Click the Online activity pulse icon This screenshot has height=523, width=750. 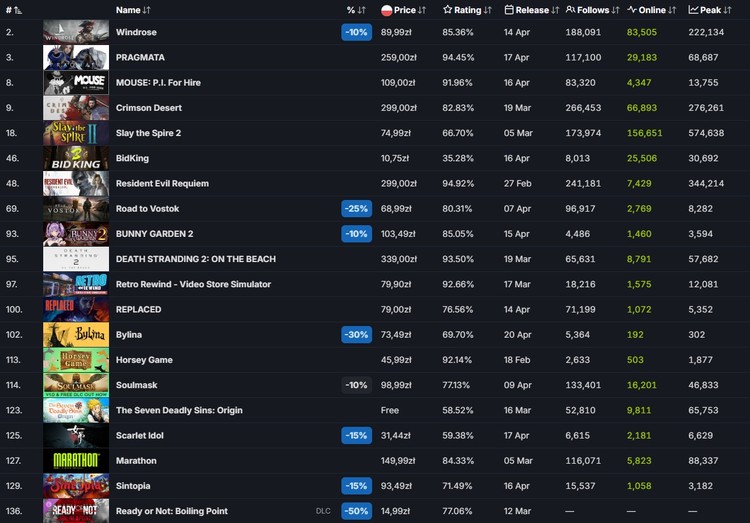tap(632, 10)
